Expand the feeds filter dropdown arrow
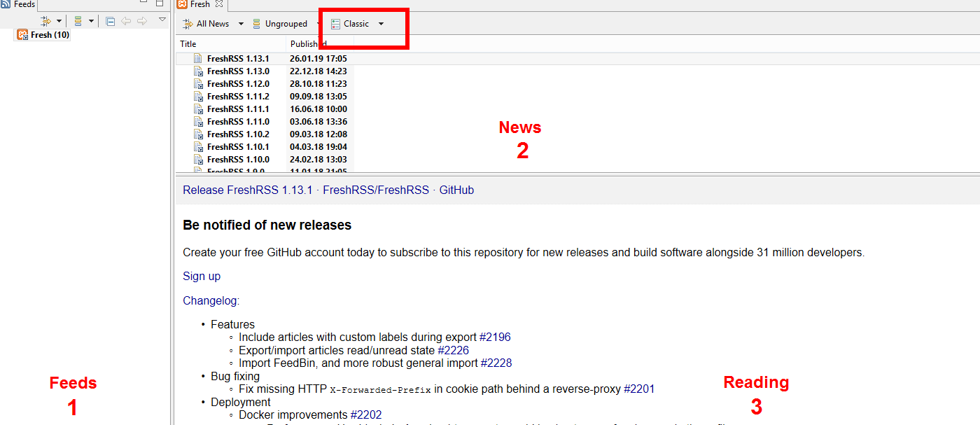 pyautogui.click(x=59, y=21)
